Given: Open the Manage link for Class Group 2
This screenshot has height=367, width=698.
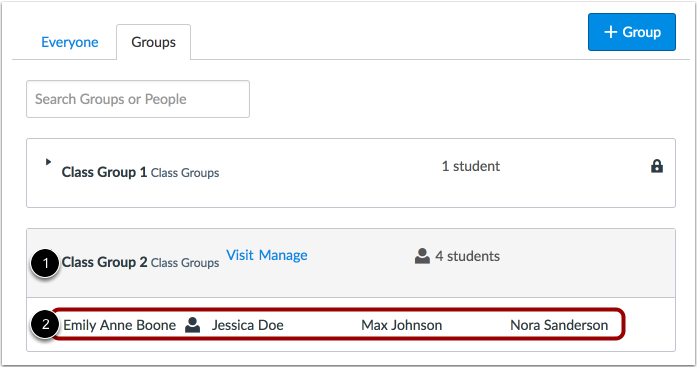Looking at the screenshot, I should [283, 255].
